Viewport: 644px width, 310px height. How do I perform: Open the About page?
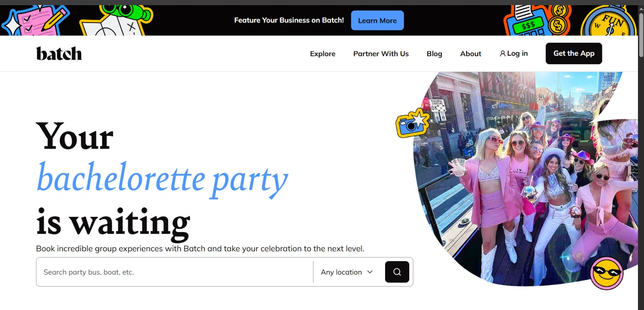tap(471, 54)
